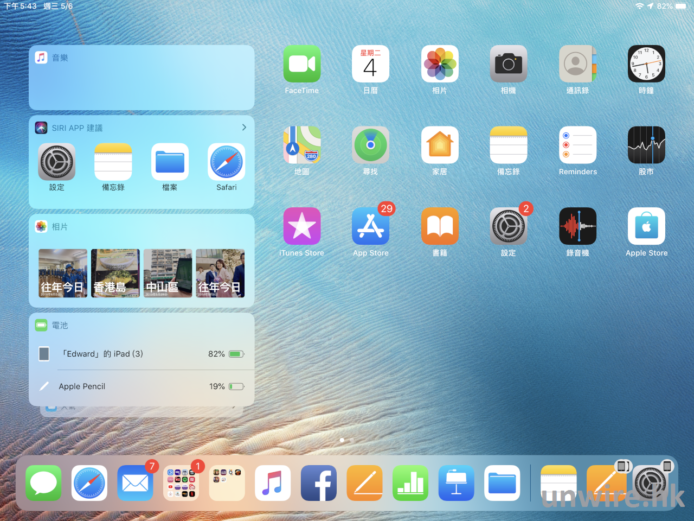This screenshot has height=521, width=694.
Task: Tap the Calendar app showing date 4
Action: tap(370, 64)
